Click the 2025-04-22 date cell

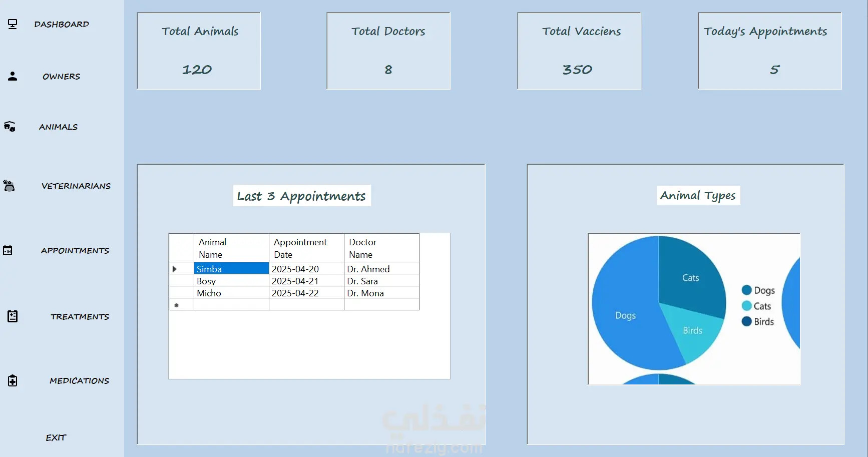tap(306, 292)
